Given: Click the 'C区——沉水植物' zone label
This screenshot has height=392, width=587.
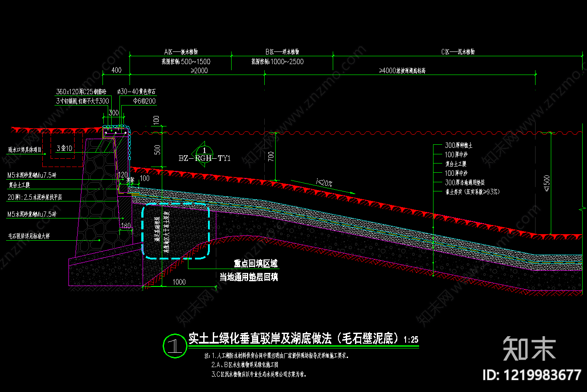Looking at the screenshot, I should coord(458,52).
